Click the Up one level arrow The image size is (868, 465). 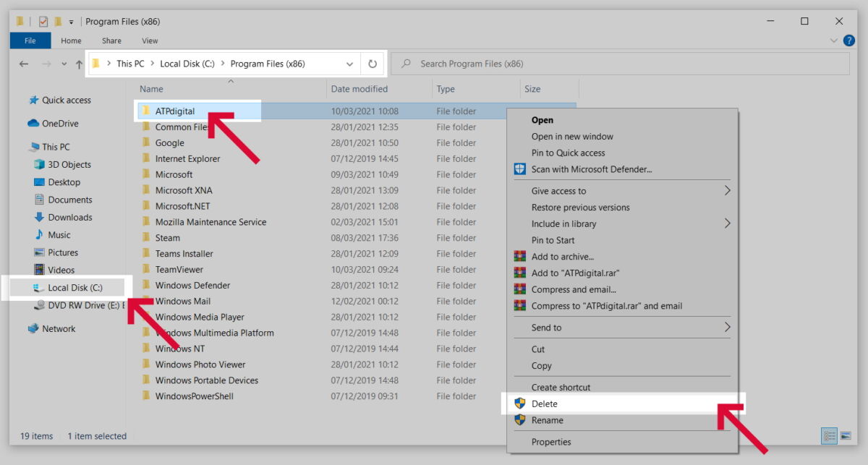pos(80,64)
